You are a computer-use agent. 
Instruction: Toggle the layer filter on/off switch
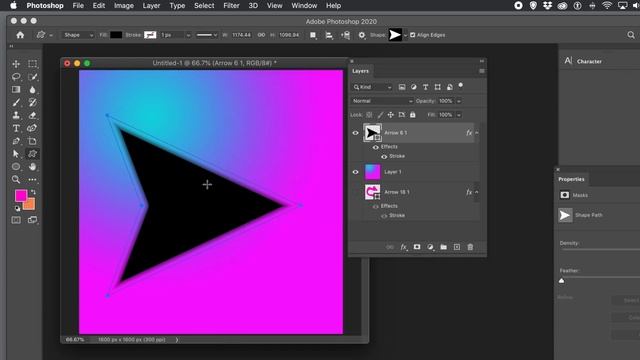coord(461,85)
